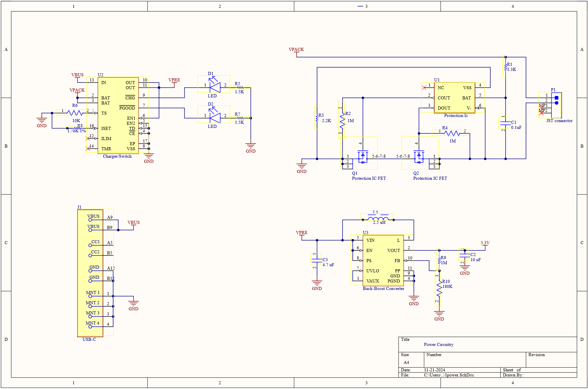The height and width of the screenshot is (389, 588).
Task: Select the R6 10K resistor symbol
Action: click(x=75, y=113)
